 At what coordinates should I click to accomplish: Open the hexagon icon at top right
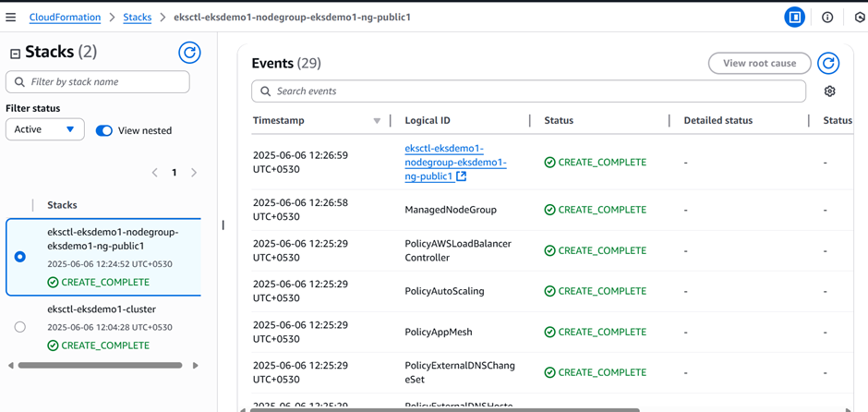[861, 18]
